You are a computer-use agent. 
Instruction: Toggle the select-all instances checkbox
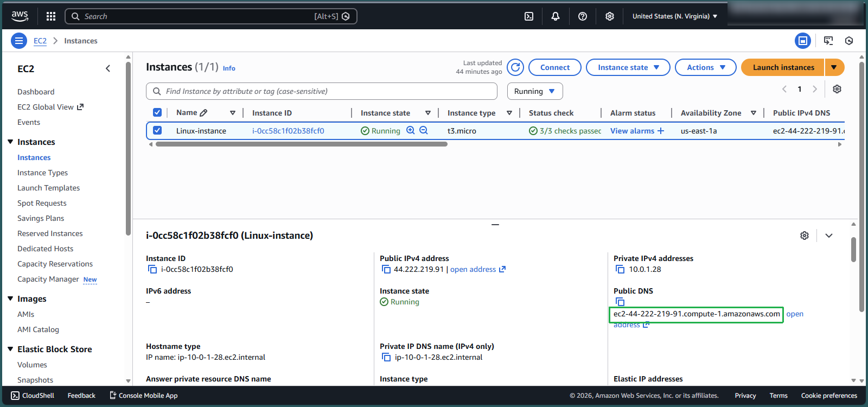point(157,112)
